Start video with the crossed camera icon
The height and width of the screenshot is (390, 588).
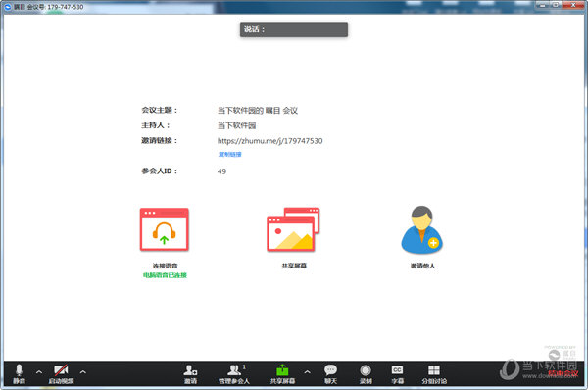pyautogui.click(x=61, y=374)
